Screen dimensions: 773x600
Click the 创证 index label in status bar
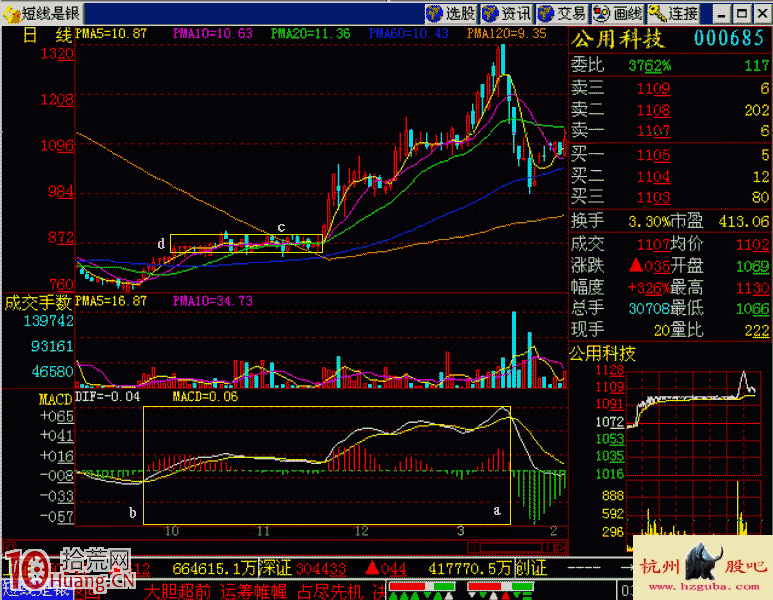[531, 568]
